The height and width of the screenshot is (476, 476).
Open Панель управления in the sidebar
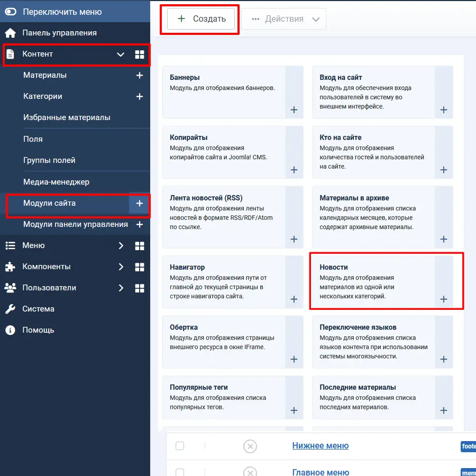[x=59, y=33]
